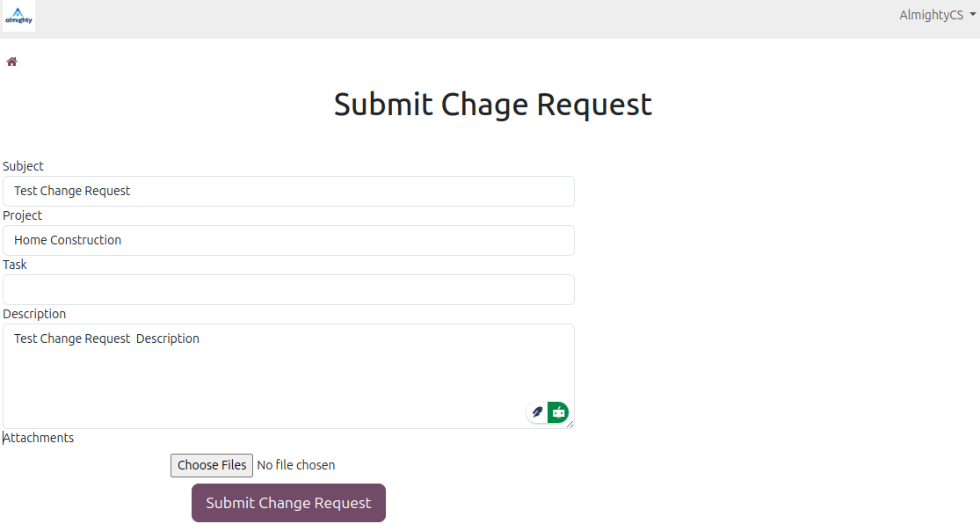Expand the caret arrow beside AlmightyCS
The width and height of the screenshot is (980, 524).
click(973, 15)
